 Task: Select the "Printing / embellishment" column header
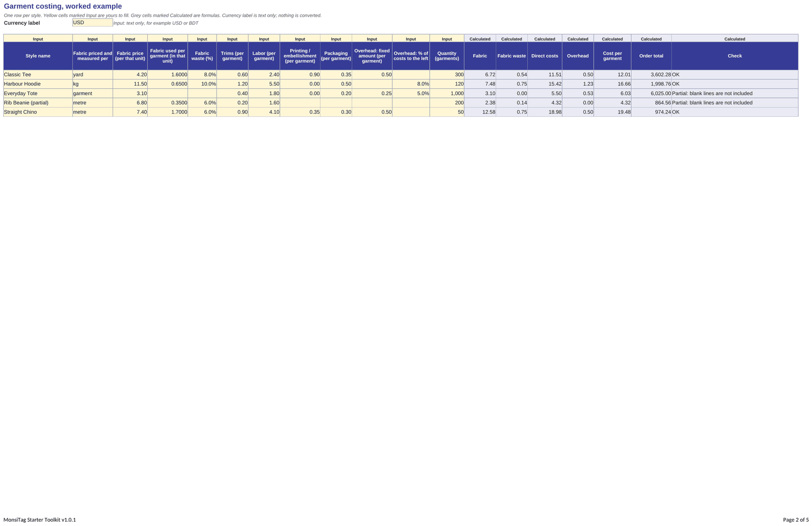pos(300,56)
